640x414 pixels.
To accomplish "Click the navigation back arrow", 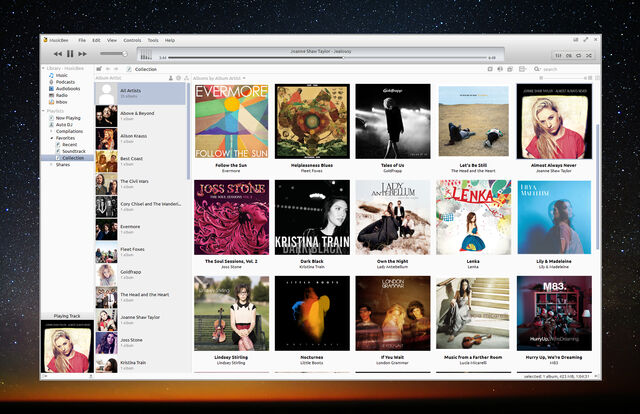I will click(108, 69).
